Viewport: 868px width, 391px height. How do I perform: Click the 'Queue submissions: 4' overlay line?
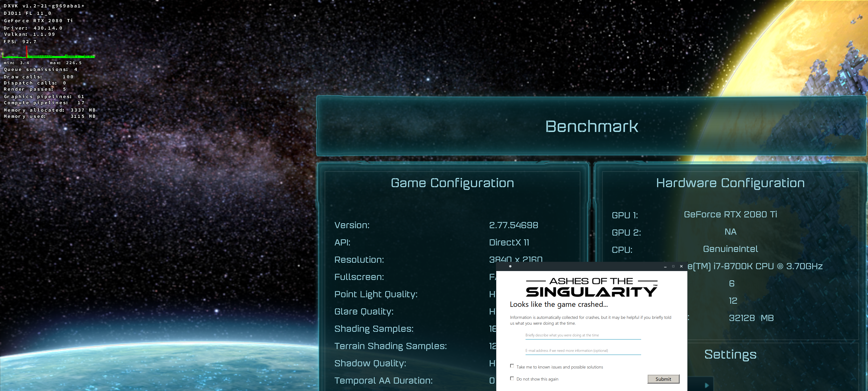40,69
